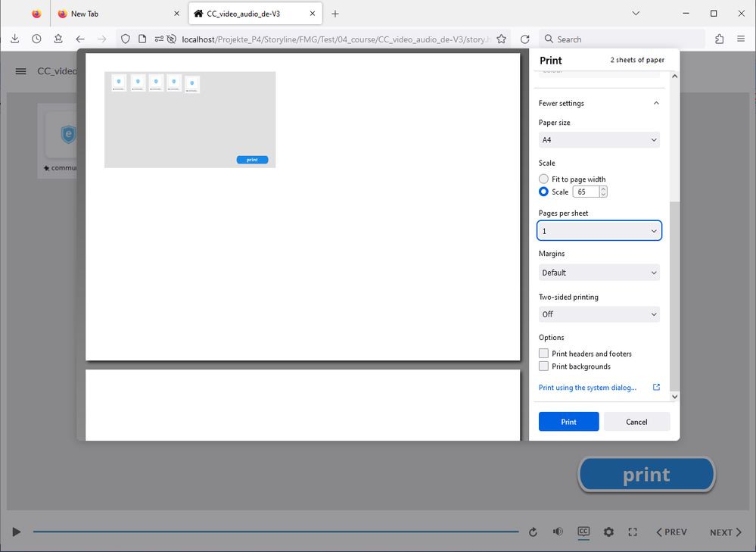The image size is (756, 552).
Task: Click the browser reload icon
Action: click(x=525, y=39)
